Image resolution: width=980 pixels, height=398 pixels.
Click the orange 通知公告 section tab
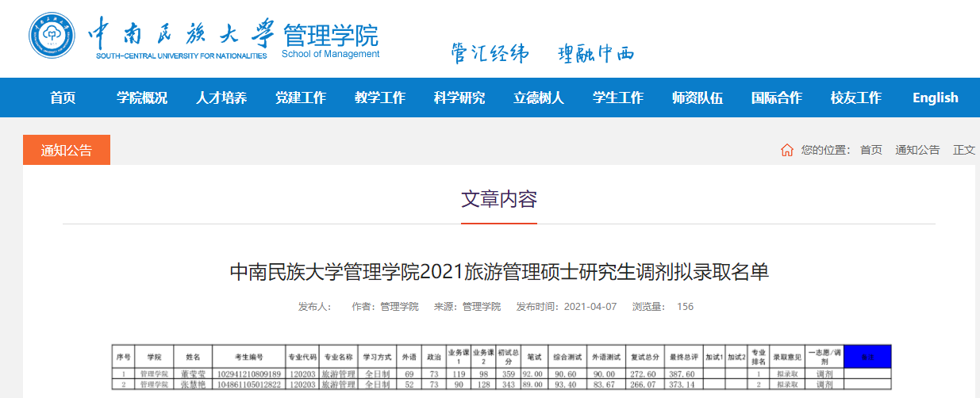point(67,150)
